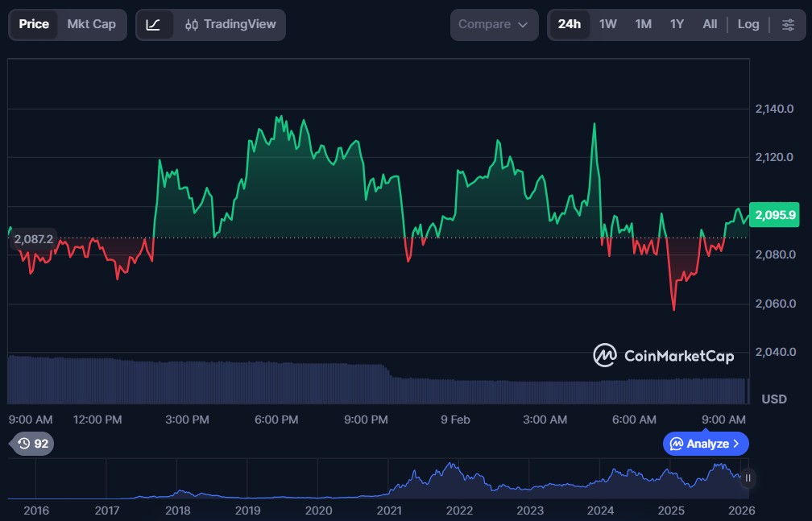Screen dimensions: 812x521
Task: Click the price peak near 6:00 PM
Action: click(x=279, y=118)
